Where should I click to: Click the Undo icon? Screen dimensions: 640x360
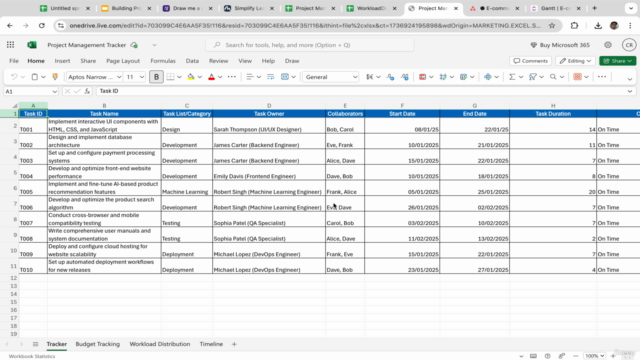[x=14, y=77]
